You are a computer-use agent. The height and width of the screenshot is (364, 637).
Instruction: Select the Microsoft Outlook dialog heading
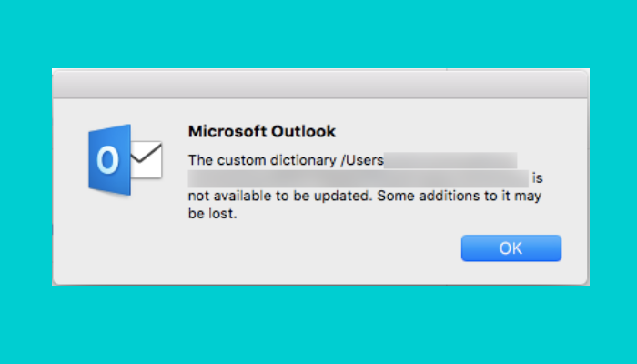pos(262,131)
